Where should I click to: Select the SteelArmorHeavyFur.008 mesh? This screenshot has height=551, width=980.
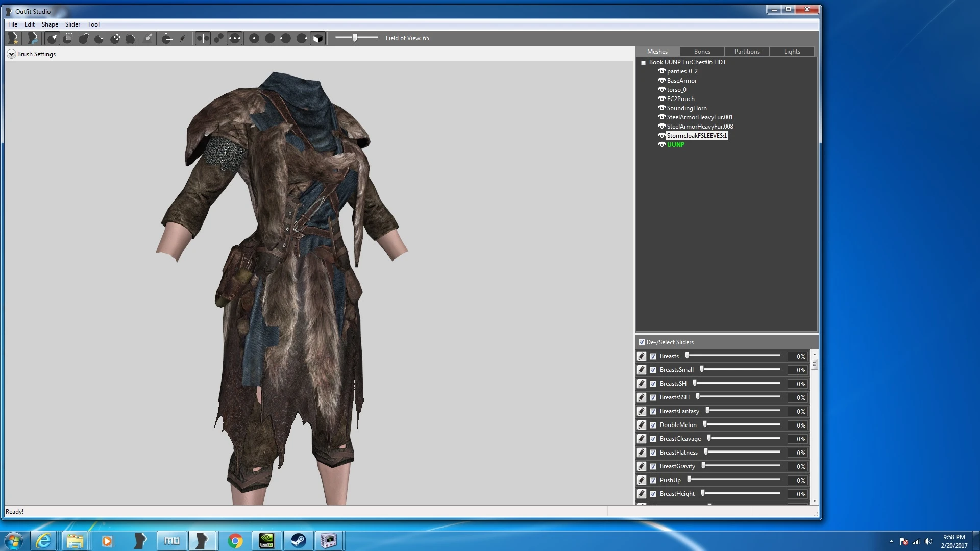click(x=700, y=127)
